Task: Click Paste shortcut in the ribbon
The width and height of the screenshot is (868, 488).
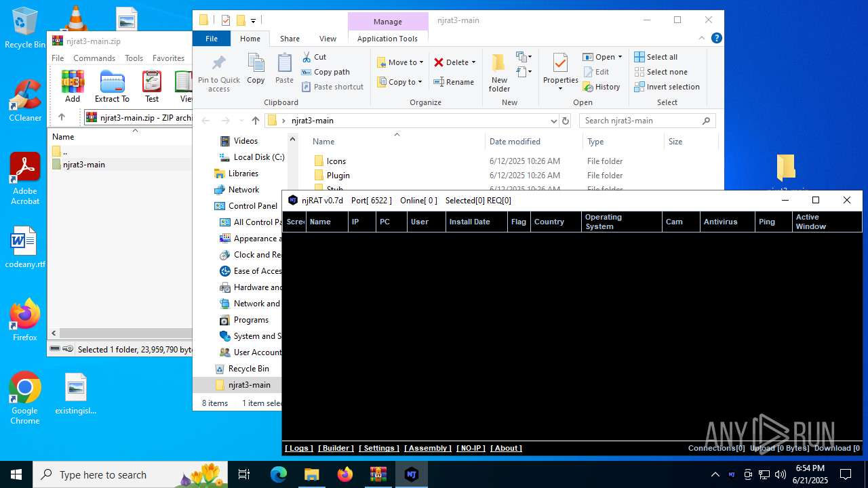Action: (x=332, y=87)
